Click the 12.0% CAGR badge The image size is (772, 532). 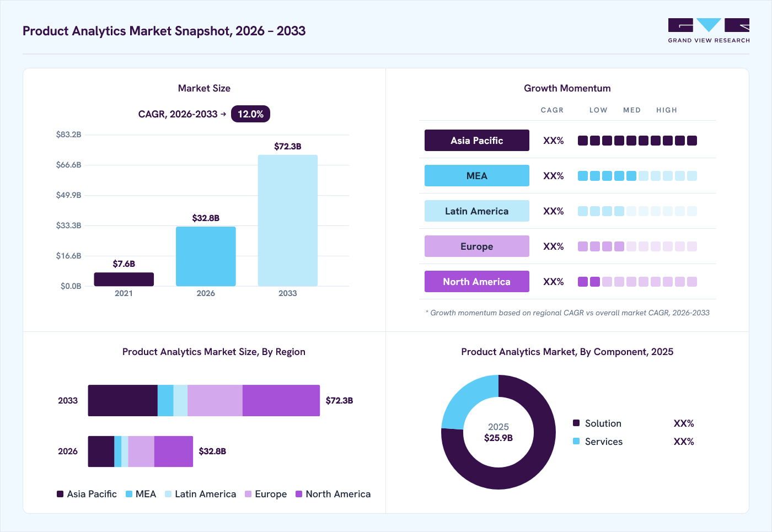pyautogui.click(x=250, y=114)
